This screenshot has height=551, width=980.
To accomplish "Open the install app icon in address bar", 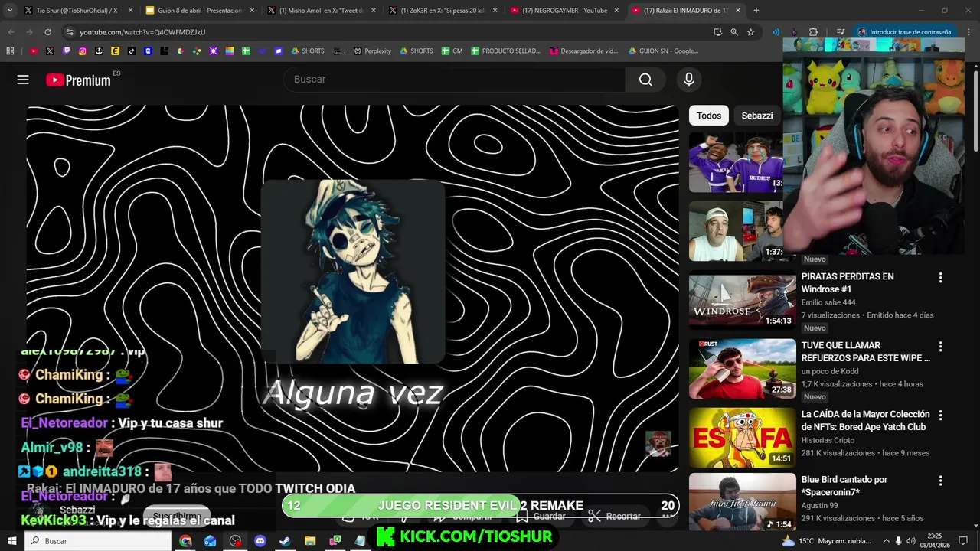I will click(717, 32).
